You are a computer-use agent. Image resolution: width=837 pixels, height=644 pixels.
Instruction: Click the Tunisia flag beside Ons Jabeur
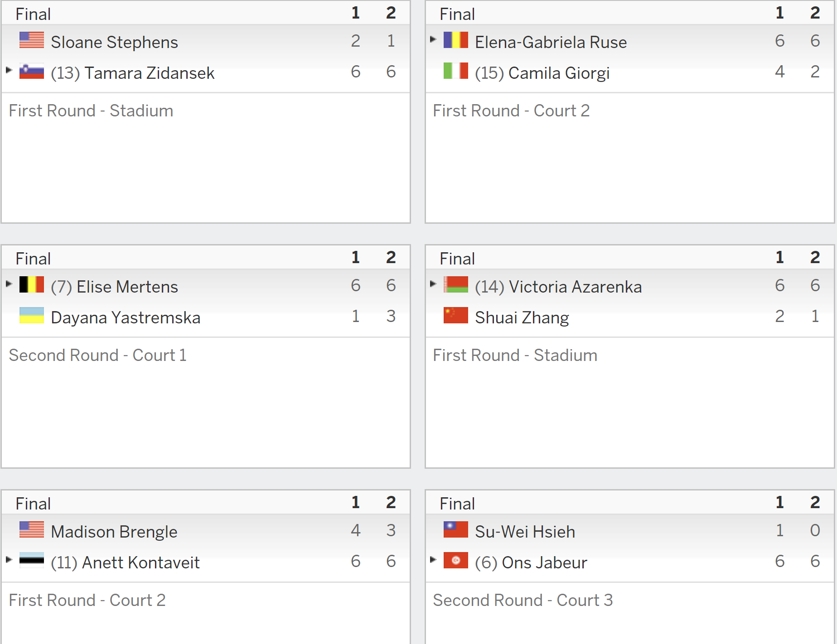456,560
